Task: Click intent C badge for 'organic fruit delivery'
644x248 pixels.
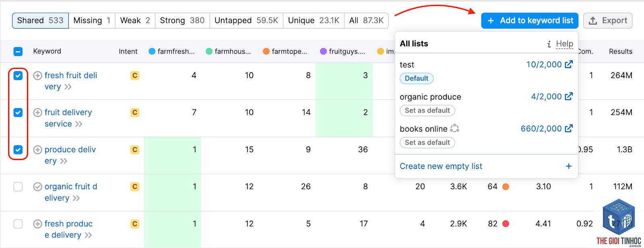Action: [x=135, y=187]
